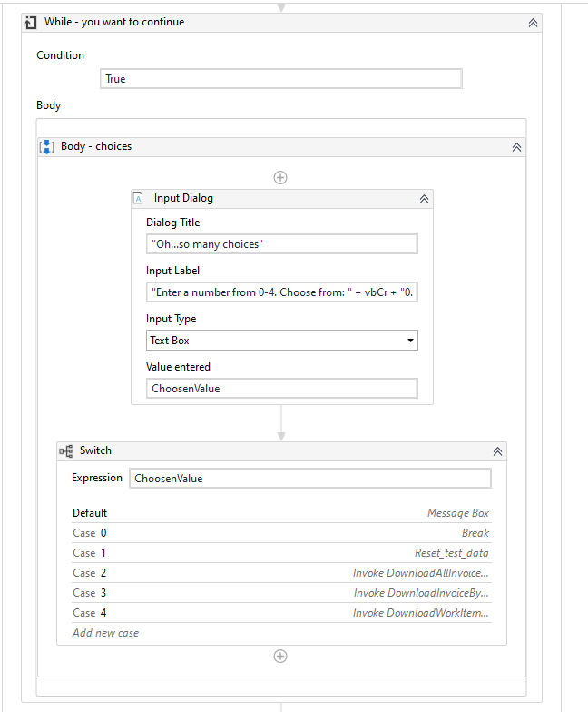Image resolution: width=588 pixels, height=712 pixels.
Task: Add activity via plus above Input Dialog
Action: tap(280, 177)
